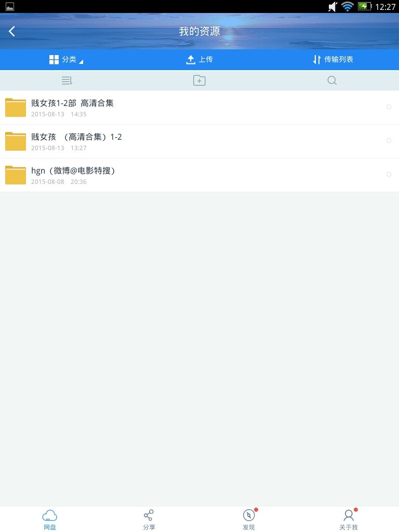Open folder 贱女孩 （高清合集）1-2

point(76,137)
